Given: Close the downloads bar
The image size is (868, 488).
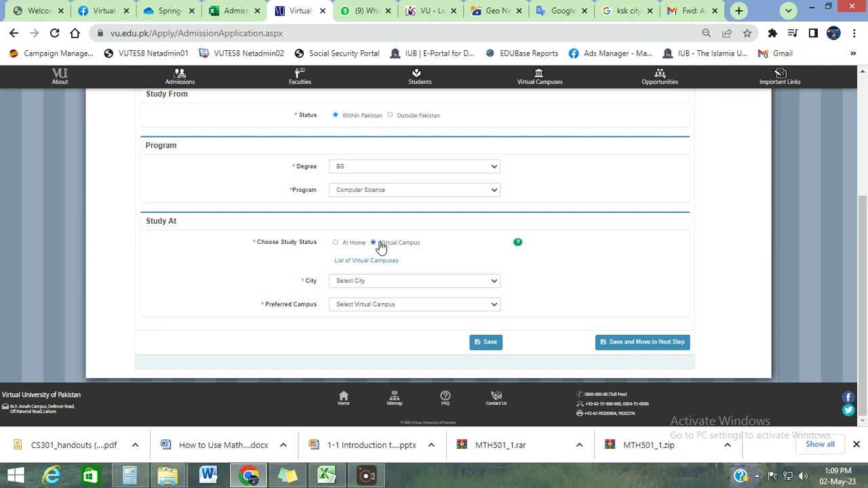Looking at the screenshot, I should pyautogui.click(x=856, y=445).
